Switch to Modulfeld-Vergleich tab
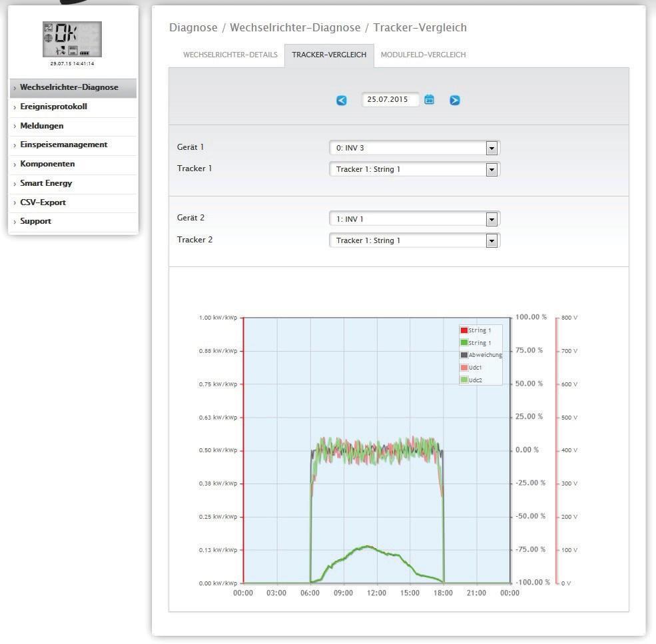 pyautogui.click(x=423, y=55)
